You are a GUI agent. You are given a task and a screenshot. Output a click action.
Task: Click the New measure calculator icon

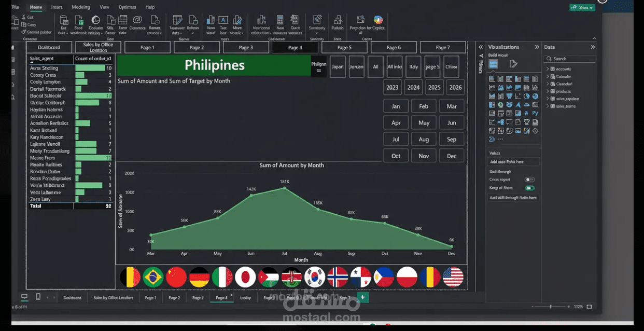pyautogui.click(x=280, y=20)
